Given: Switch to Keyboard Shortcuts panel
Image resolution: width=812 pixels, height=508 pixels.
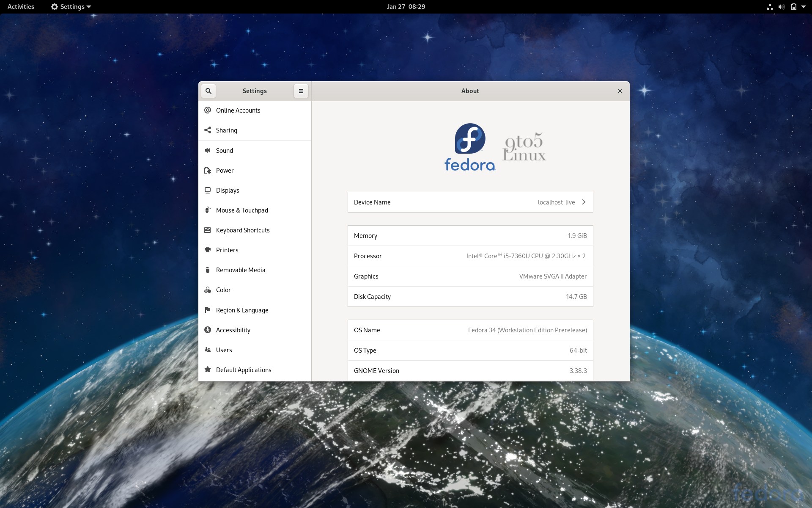Looking at the screenshot, I should tap(243, 230).
